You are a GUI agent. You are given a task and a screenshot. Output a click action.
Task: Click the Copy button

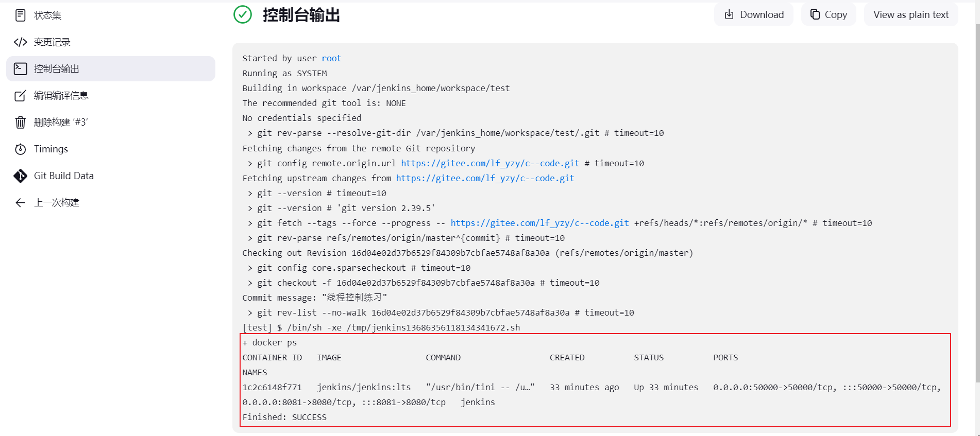click(829, 15)
